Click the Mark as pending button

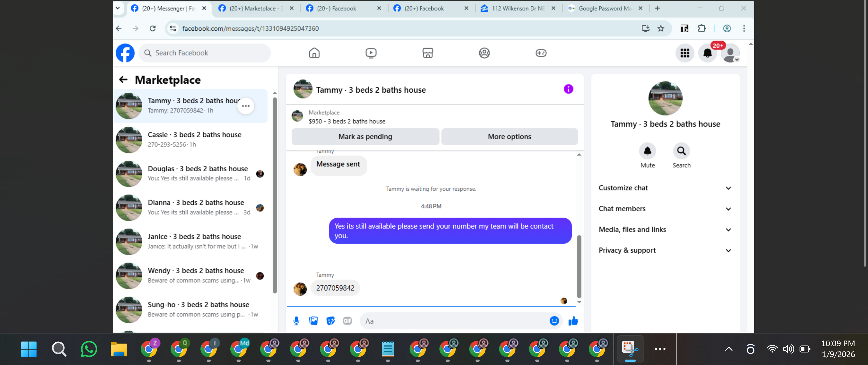(365, 137)
